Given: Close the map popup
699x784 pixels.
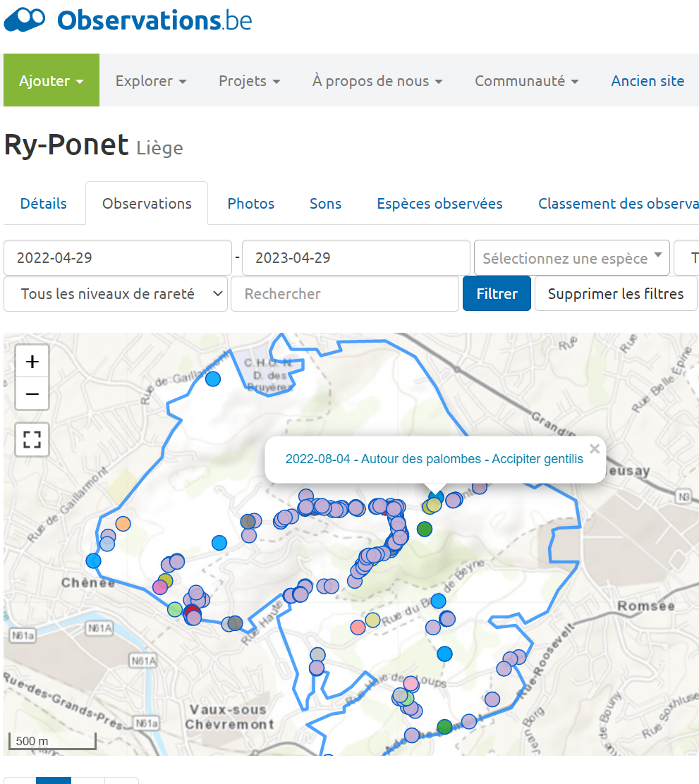Looking at the screenshot, I should [595, 449].
